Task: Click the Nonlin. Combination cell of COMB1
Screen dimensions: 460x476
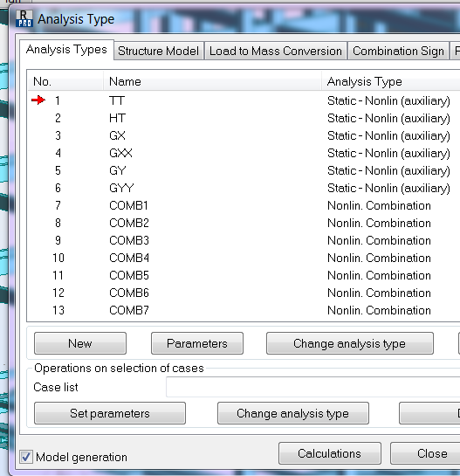Action: (x=379, y=205)
